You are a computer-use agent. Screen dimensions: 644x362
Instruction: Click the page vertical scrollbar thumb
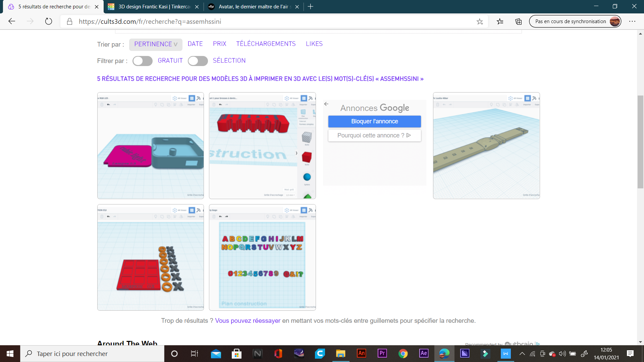click(640, 142)
